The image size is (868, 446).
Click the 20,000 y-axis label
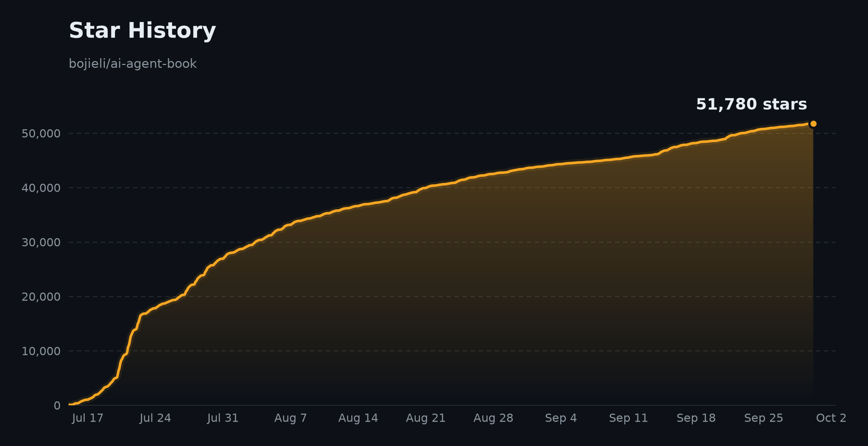coord(41,297)
